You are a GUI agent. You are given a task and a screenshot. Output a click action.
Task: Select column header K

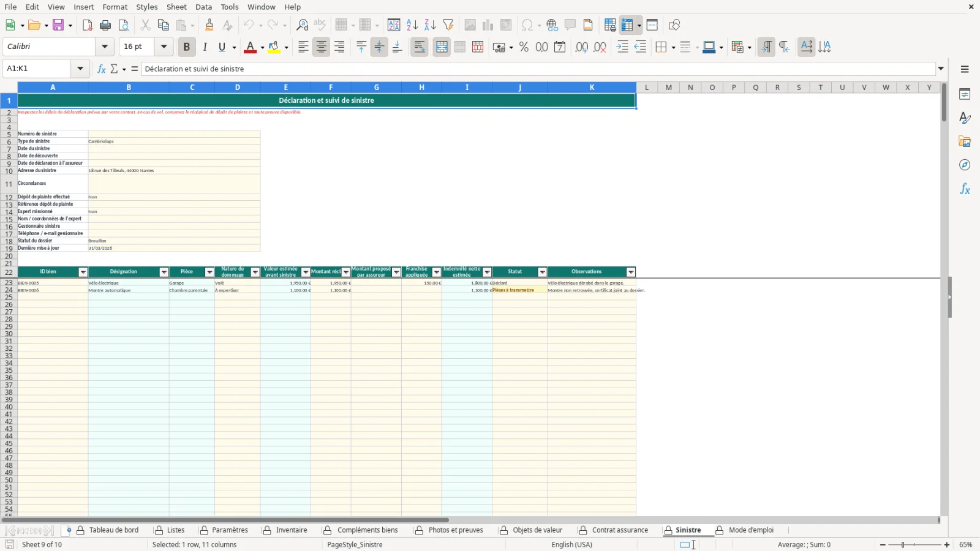pyautogui.click(x=592, y=88)
